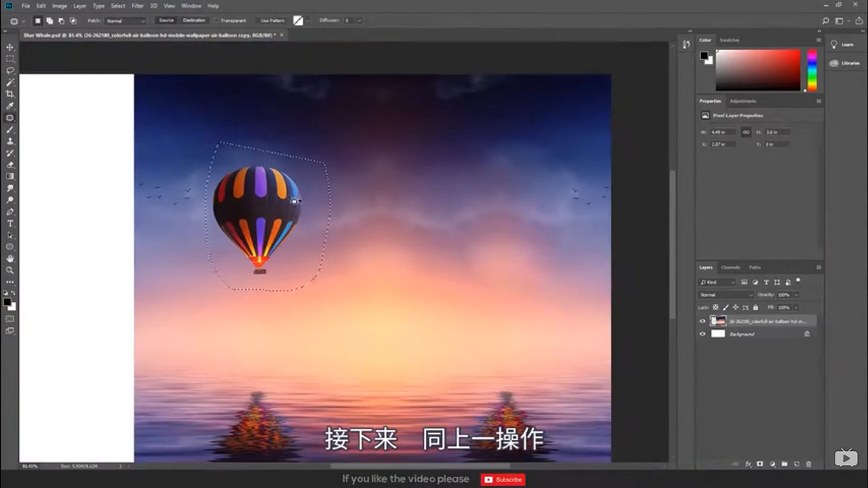Select the Move tool
Screen dimensions: 868x488
(x=10, y=46)
